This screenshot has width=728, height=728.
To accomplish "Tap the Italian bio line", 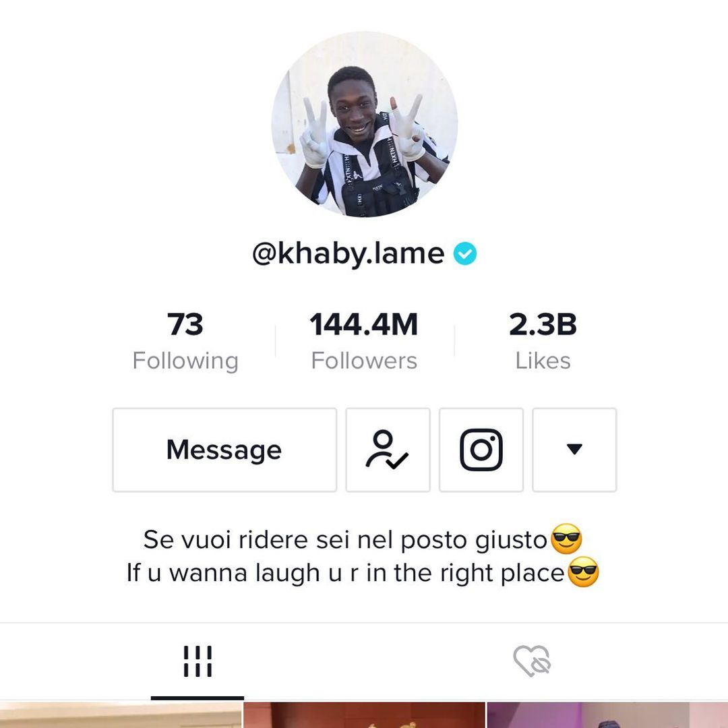I will click(363, 539).
